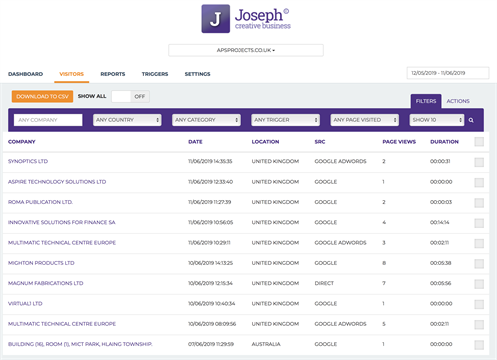Go to the Dashboard tab

(x=26, y=74)
